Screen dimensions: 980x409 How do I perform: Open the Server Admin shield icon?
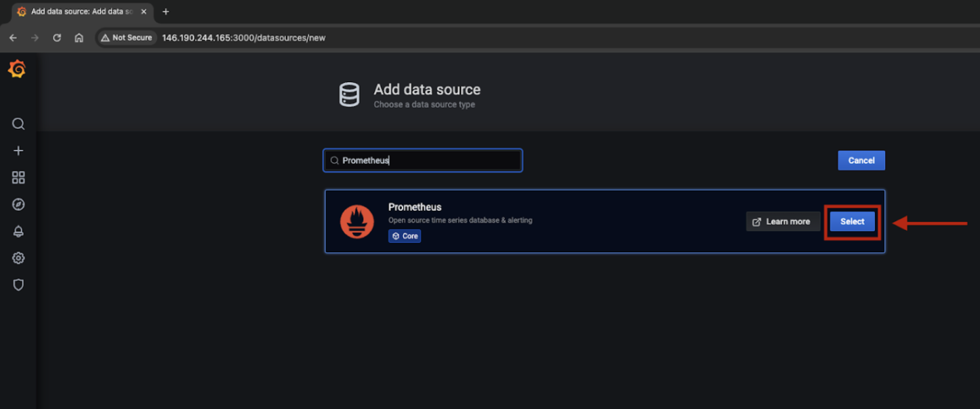(18, 285)
